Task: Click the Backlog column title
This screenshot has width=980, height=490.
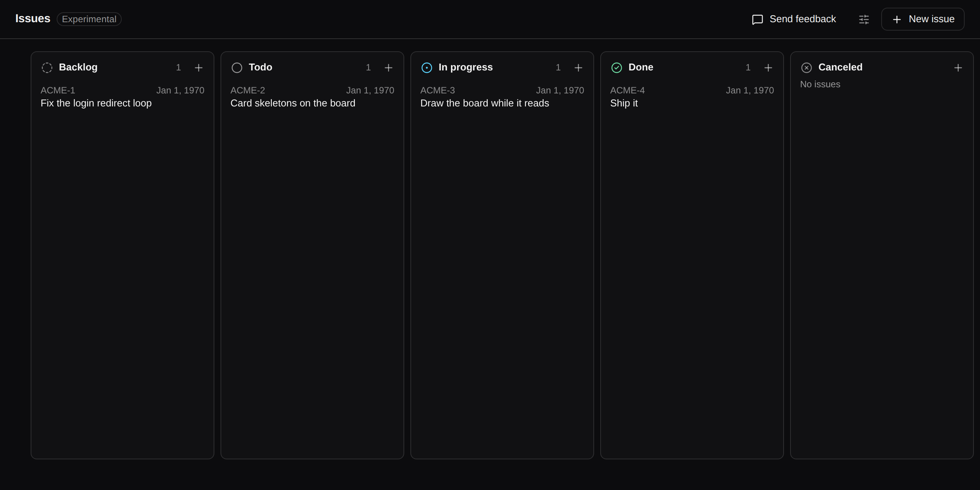Action: pyautogui.click(x=78, y=67)
